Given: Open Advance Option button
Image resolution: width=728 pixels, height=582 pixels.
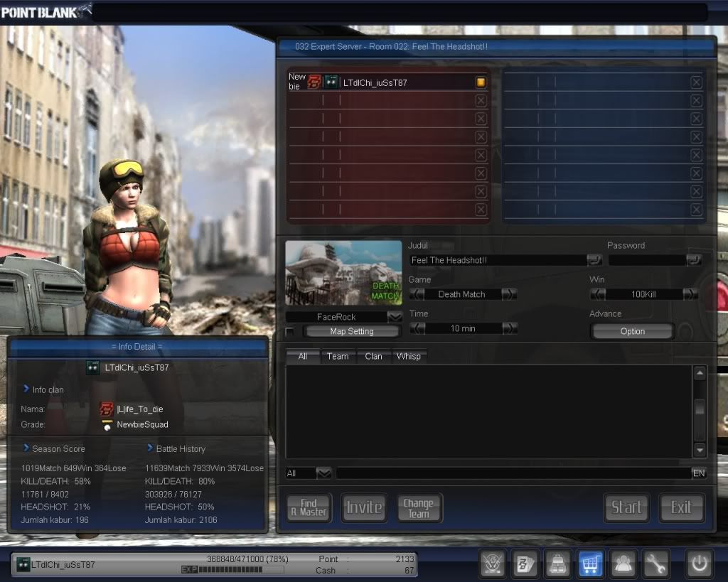Looking at the screenshot, I should 632,331.
